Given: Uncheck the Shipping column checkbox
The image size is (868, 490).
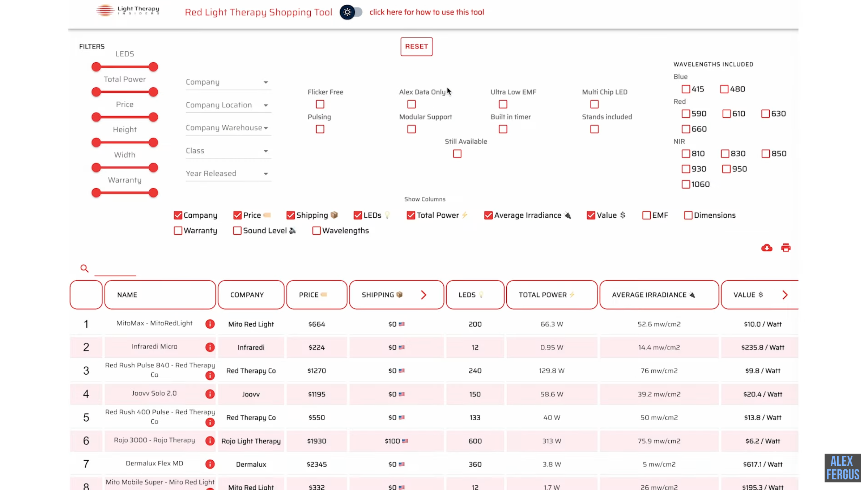Looking at the screenshot, I should pos(290,215).
